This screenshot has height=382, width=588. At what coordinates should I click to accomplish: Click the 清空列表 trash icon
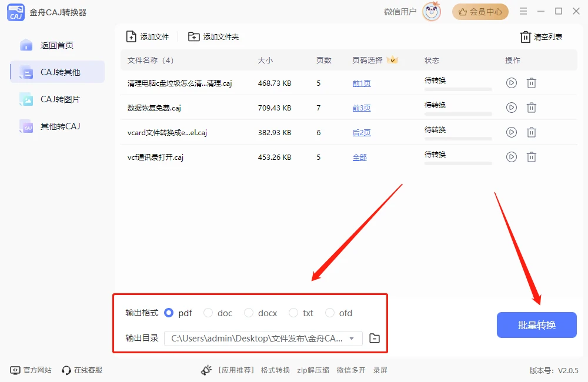pyautogui.click(x=525, y=37)
